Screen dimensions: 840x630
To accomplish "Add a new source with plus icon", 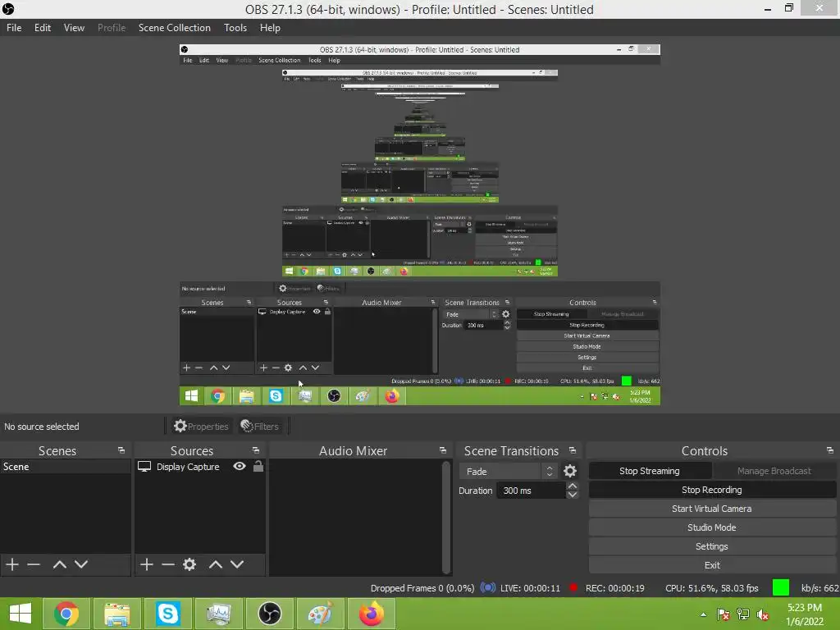I will pos(147,564).
